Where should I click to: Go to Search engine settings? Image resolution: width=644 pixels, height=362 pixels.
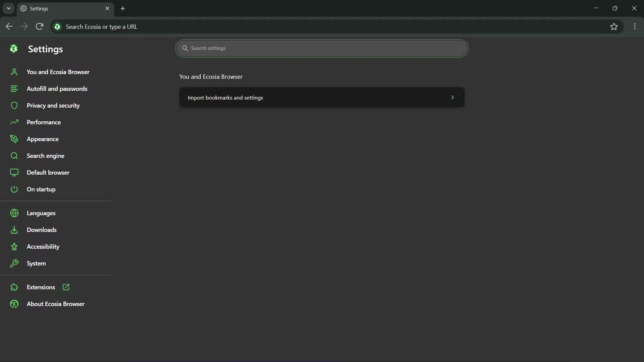[46, 156]
